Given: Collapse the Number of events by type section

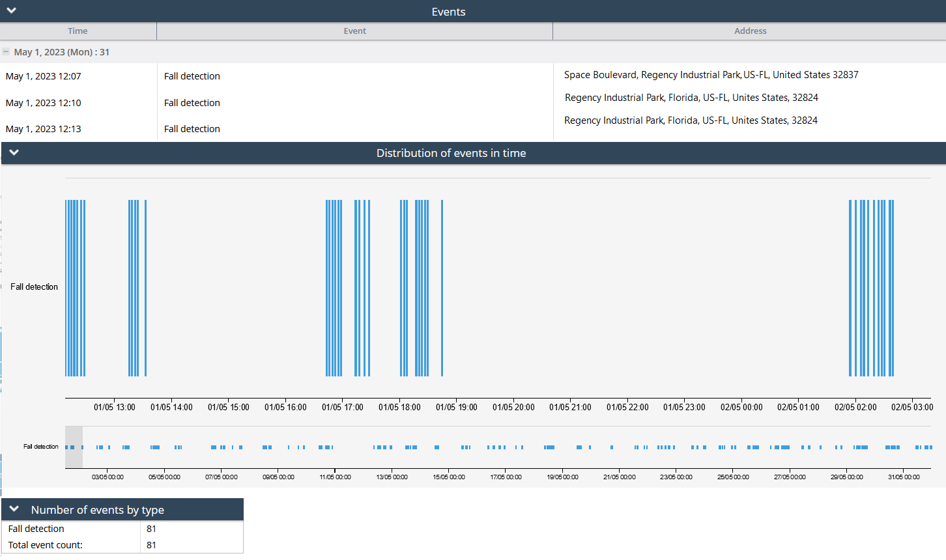Looking at the screenshot, I should [x=14, y=509].
